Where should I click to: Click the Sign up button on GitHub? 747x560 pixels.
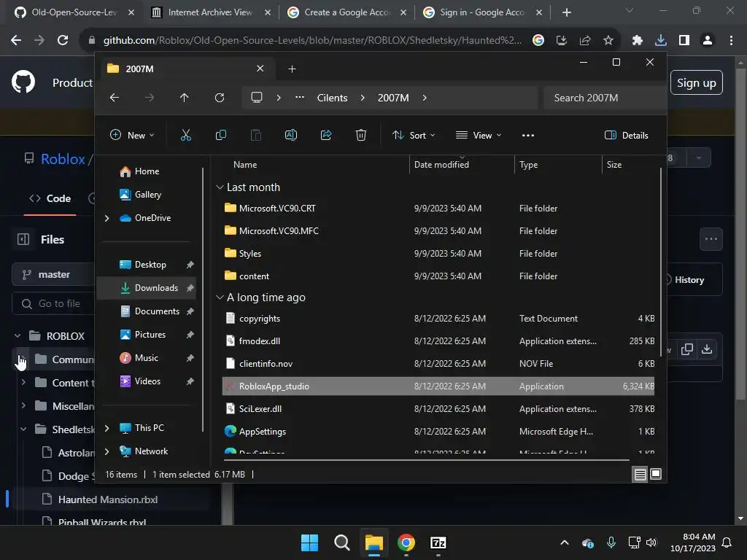pos(696,83)
